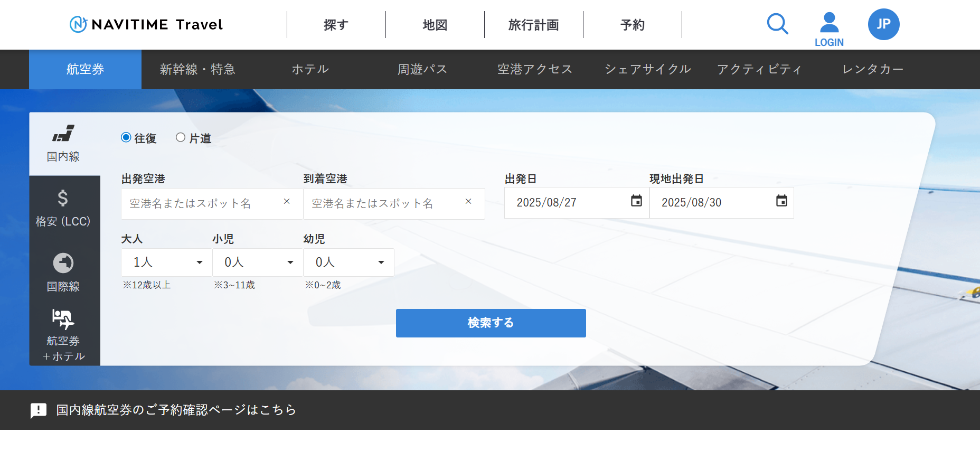
Task: Switch to the シェアサイクル tab
Action: coord(647,69)
